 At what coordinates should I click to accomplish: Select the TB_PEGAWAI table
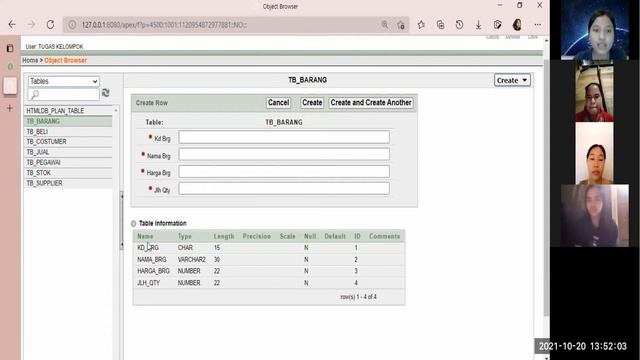click(68, 162)
